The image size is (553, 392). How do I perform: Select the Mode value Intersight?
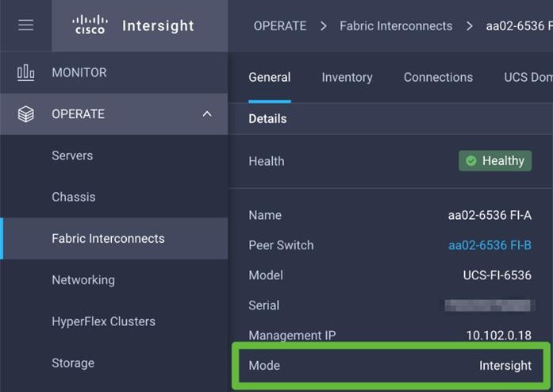[505, 366]
